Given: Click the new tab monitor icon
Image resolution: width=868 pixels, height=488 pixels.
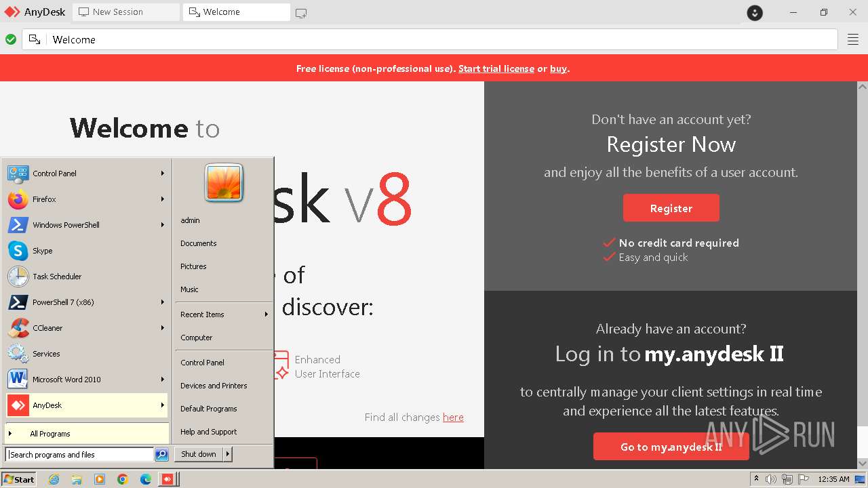Looking at the screenshot, I should pos(301,12).
